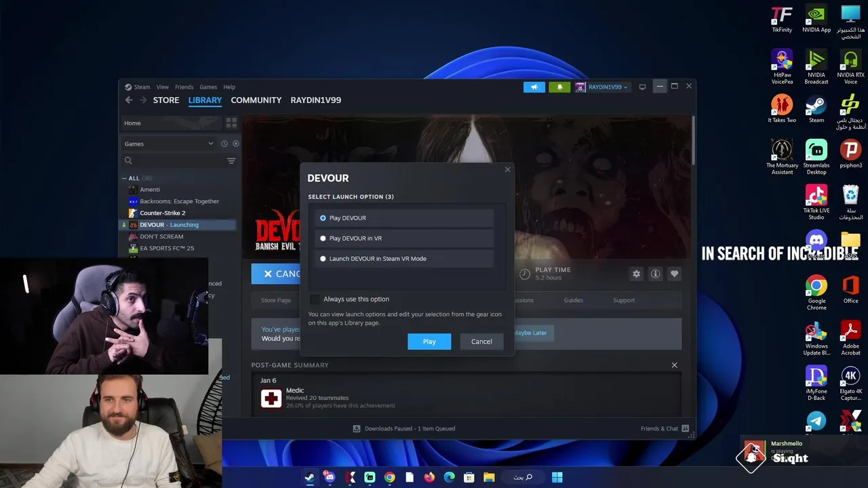Open the Windows Start button
The image size is (868, 488).
pyautogui.click(x=557, y=477)
